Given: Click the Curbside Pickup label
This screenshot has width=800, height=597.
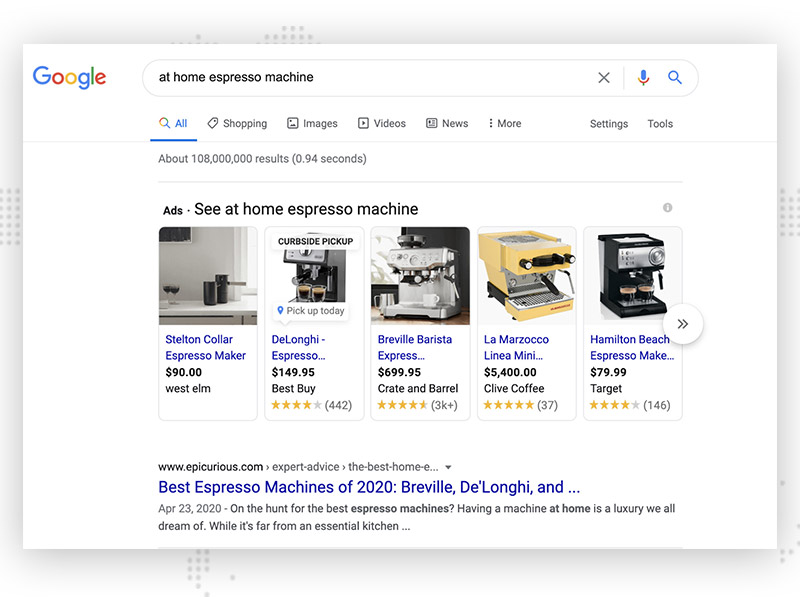Looking at the screenshot, I should pyautogui.click(x=315, y=241).
